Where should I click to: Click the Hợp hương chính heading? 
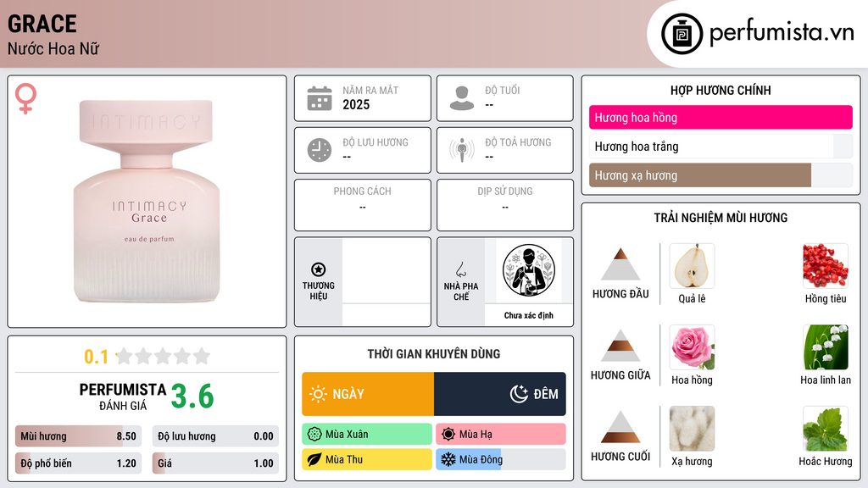721,90
